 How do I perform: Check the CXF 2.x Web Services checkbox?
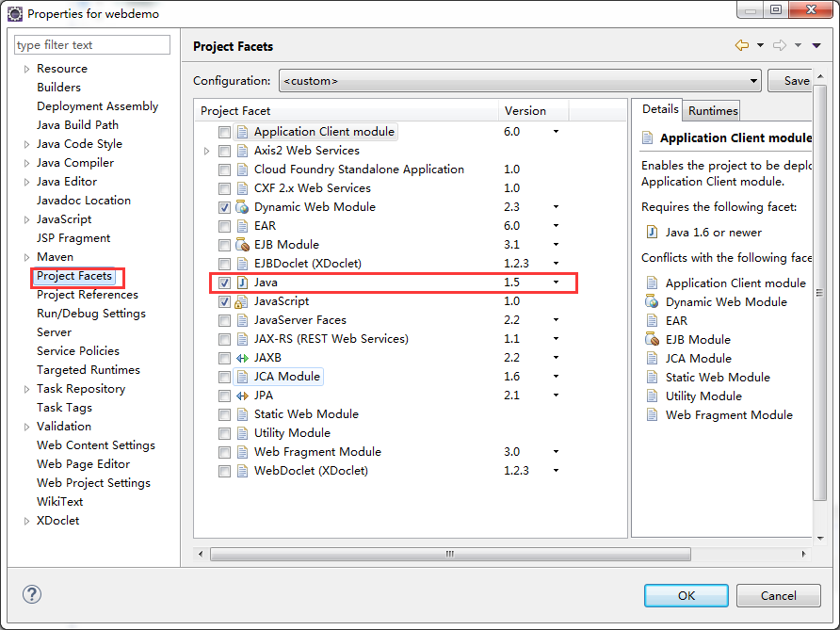[x=224, y=188]
